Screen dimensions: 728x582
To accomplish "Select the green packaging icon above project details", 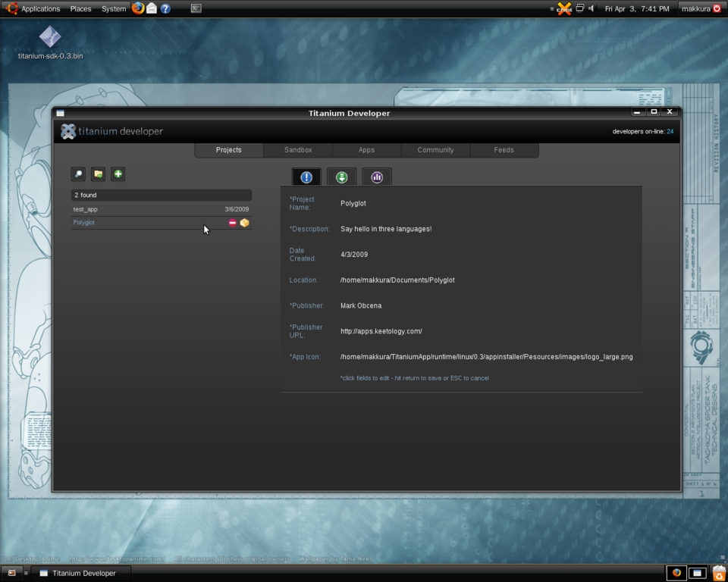I will coord(341,177).
